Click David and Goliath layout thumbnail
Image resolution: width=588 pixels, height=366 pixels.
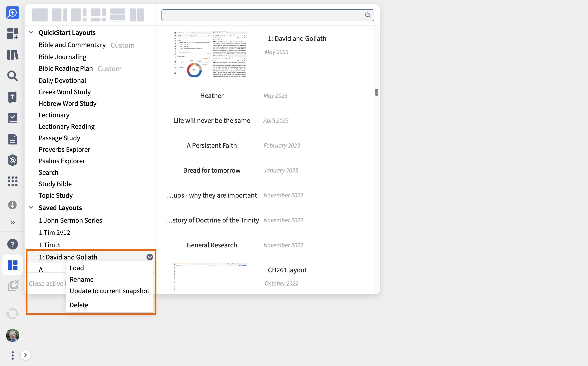210,54
